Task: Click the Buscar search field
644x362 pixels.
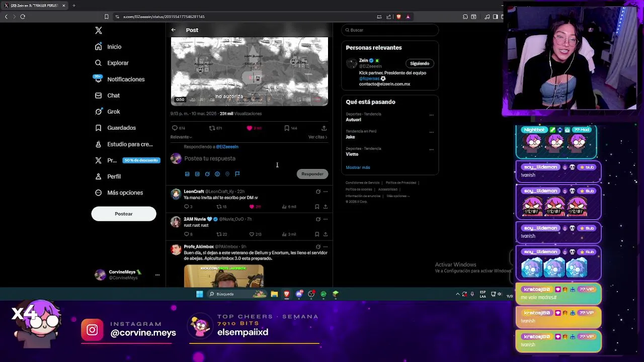Action: [x=390, y=30]
